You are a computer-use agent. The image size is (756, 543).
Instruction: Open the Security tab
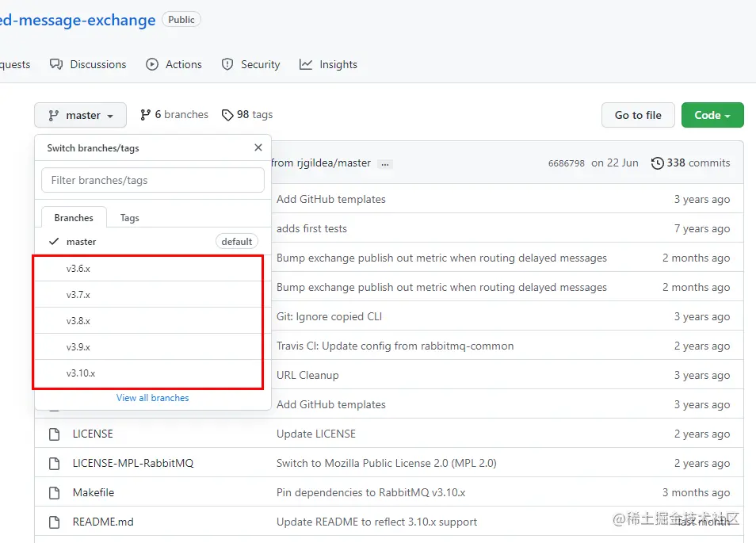(250, 65)
